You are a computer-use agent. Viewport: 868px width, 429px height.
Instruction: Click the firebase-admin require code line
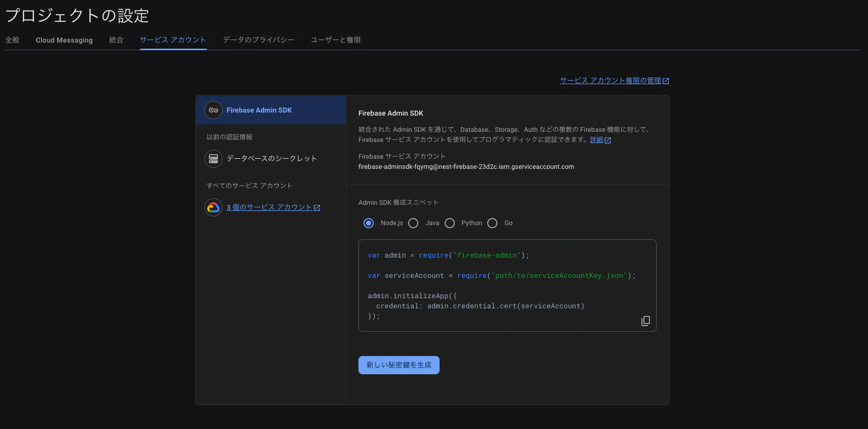pyautogui.click(x=448, y=256)
